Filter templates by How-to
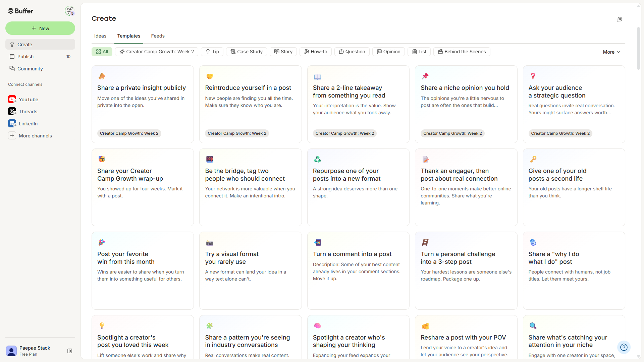644x362 pixels. coord(316,52)
